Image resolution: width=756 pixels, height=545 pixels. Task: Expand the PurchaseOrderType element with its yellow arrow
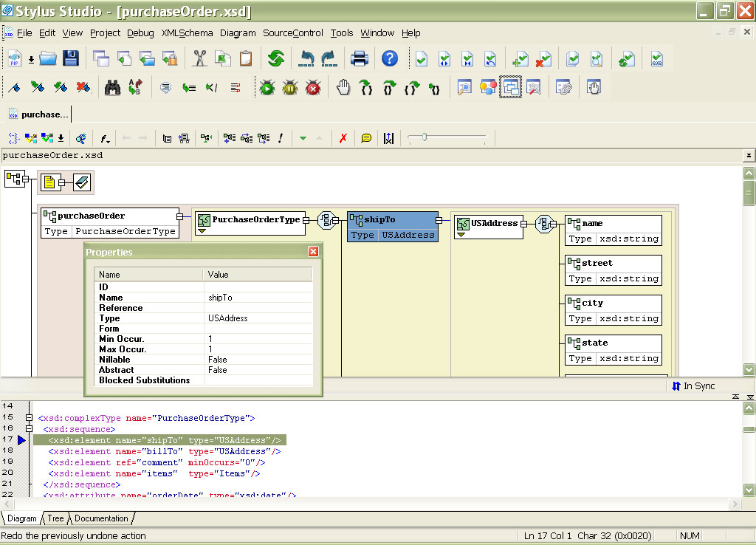[x=201, y=229]
